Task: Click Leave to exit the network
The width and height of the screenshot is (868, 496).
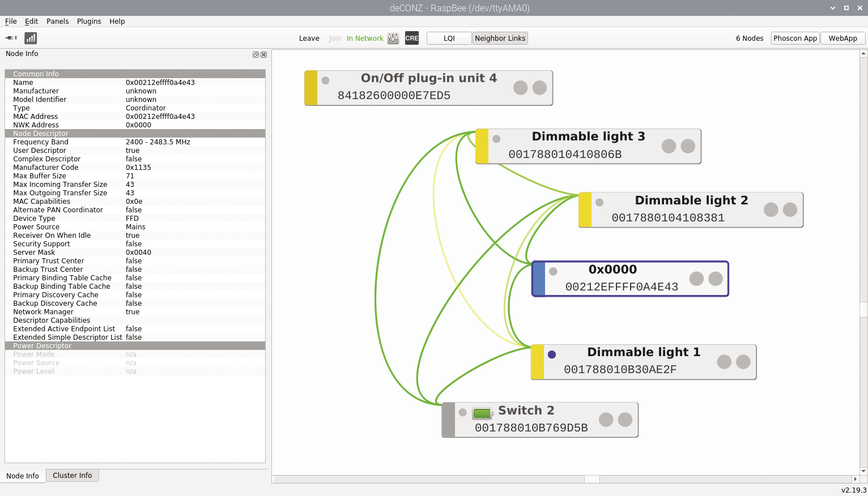Action: point(309,38)
